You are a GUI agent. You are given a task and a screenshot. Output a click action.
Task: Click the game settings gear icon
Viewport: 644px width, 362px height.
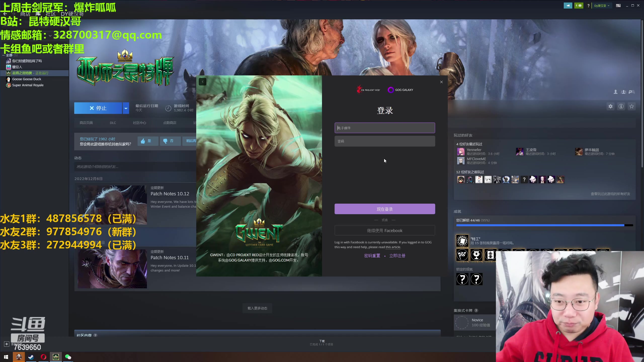[611, 106]
